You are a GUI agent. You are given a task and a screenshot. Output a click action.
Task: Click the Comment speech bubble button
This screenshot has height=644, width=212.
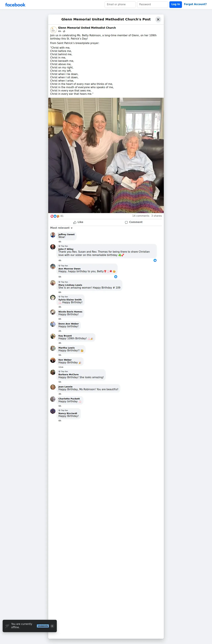(x=134, y=222)
